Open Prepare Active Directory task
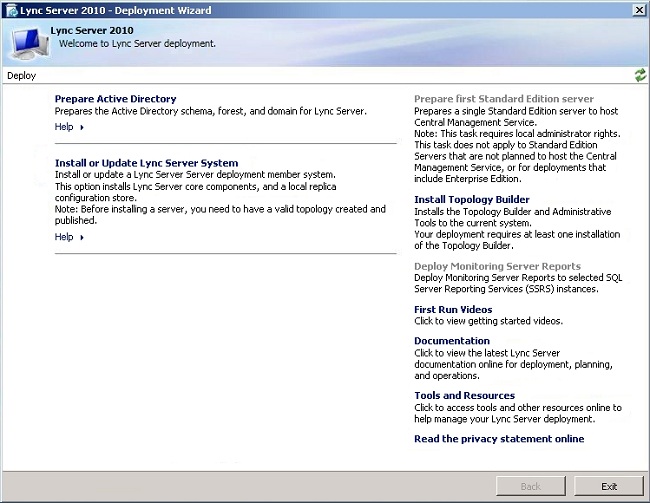This screenshot has width=650, height=503. (115, 99)
